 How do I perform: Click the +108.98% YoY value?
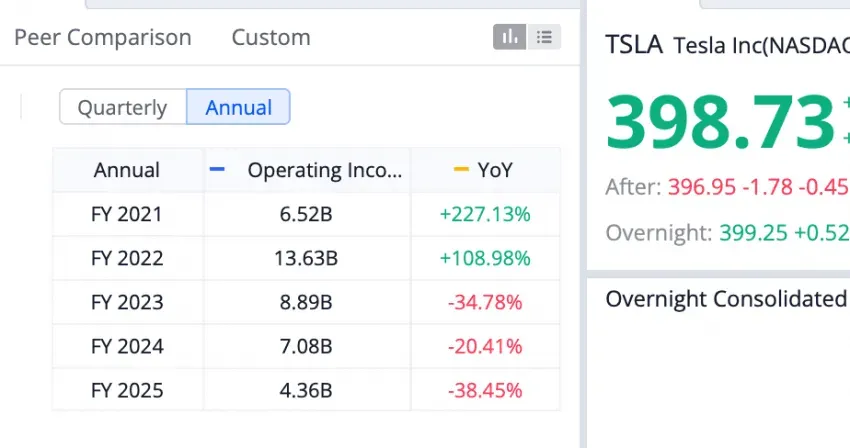tap(485, 258)
